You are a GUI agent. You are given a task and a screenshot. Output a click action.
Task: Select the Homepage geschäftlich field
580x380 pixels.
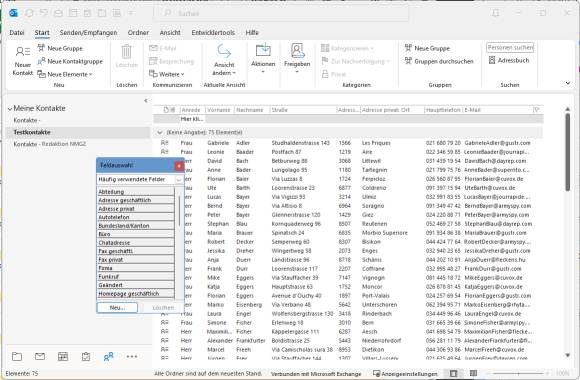click(x=135, y=294)
